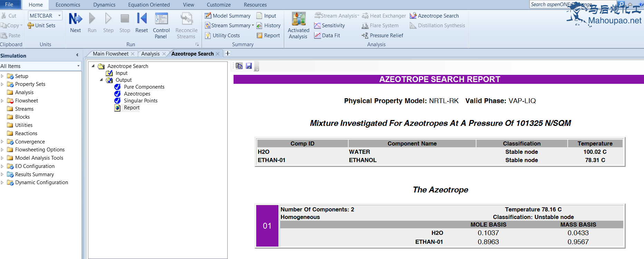This screenshot has width=644, height=259.
Task: Switch to the Resources ribbon tab
Action: [x=255, y=5]
